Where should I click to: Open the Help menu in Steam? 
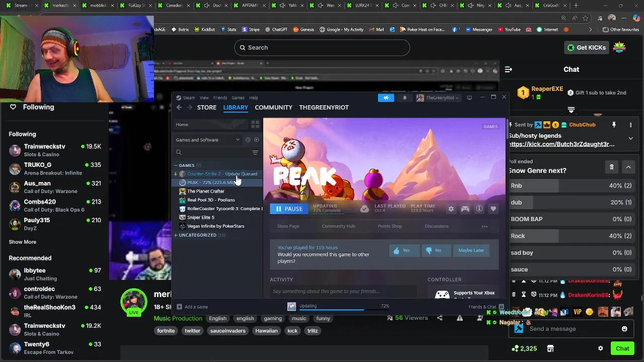(254, 98)
